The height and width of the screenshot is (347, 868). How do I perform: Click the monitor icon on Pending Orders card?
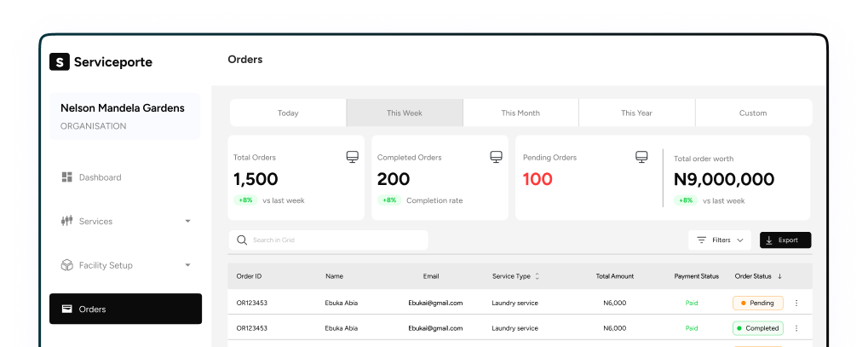click(641, 157)
